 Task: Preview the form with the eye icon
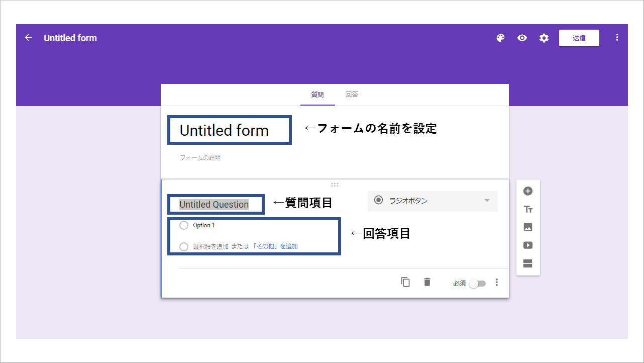click(522, 38)
